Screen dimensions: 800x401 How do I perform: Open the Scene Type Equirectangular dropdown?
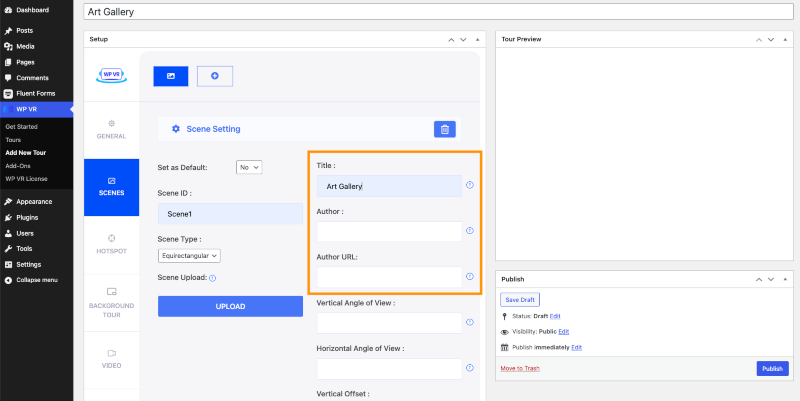[189, 256]
